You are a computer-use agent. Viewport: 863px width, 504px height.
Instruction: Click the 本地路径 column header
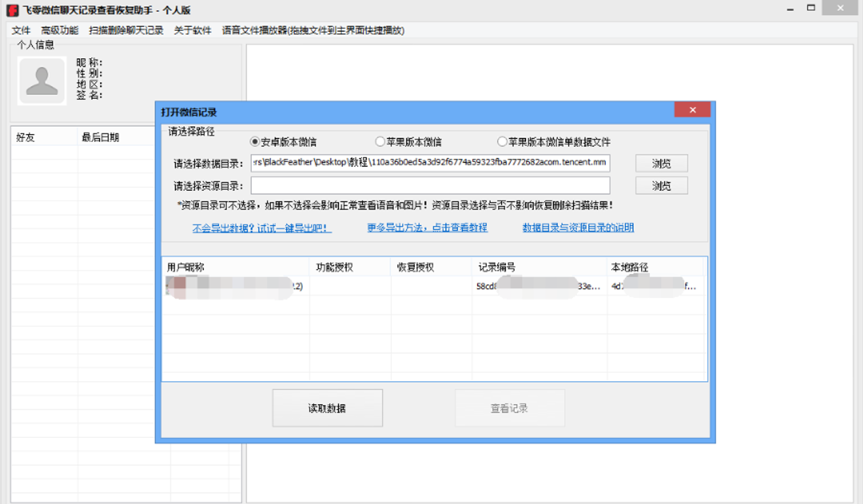point(656,267)
